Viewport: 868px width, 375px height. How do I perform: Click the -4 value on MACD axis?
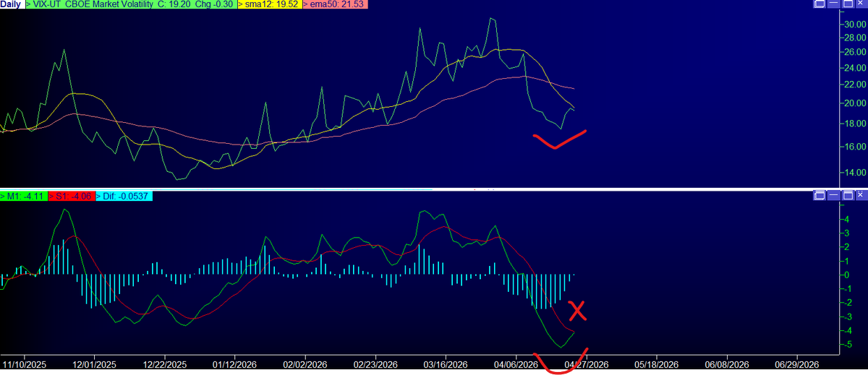point(849,331)
